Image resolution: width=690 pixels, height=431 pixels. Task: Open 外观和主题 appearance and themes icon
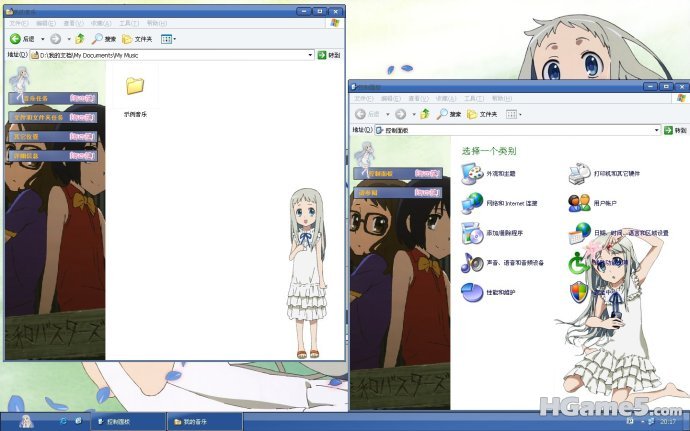[x=472, y=173]
